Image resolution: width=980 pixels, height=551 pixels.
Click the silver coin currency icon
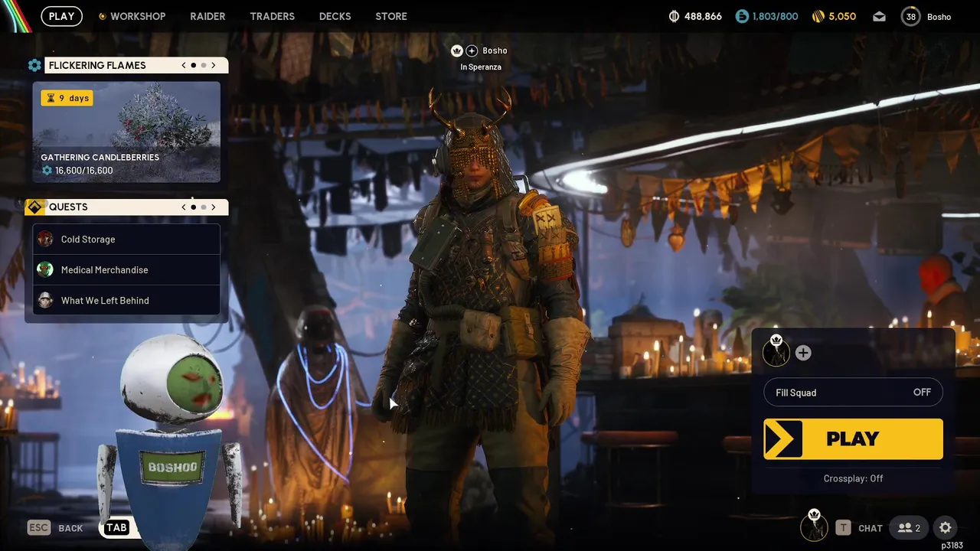[x=674, y=16]
